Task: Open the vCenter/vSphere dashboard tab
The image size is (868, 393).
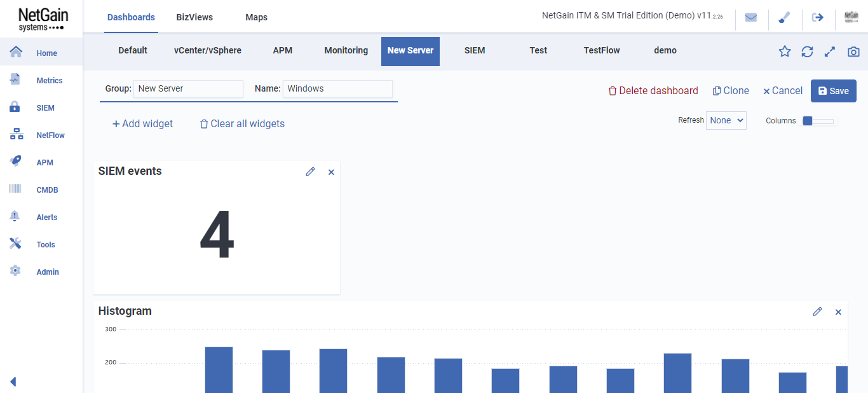Action: click(208, 51)
